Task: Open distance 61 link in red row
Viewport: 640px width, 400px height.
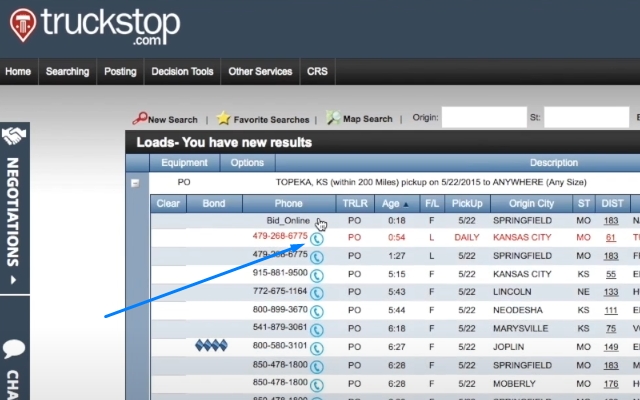Action: pos(611,238)
